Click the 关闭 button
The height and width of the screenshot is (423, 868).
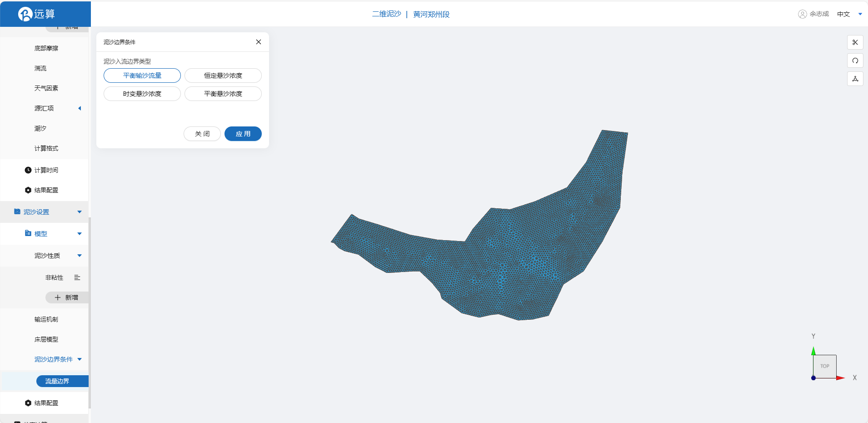pyautogui.click(x=202, y=134)
